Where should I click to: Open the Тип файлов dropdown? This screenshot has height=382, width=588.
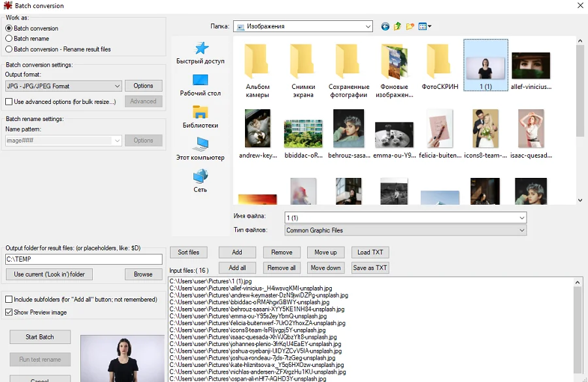(x=521, y=230)
